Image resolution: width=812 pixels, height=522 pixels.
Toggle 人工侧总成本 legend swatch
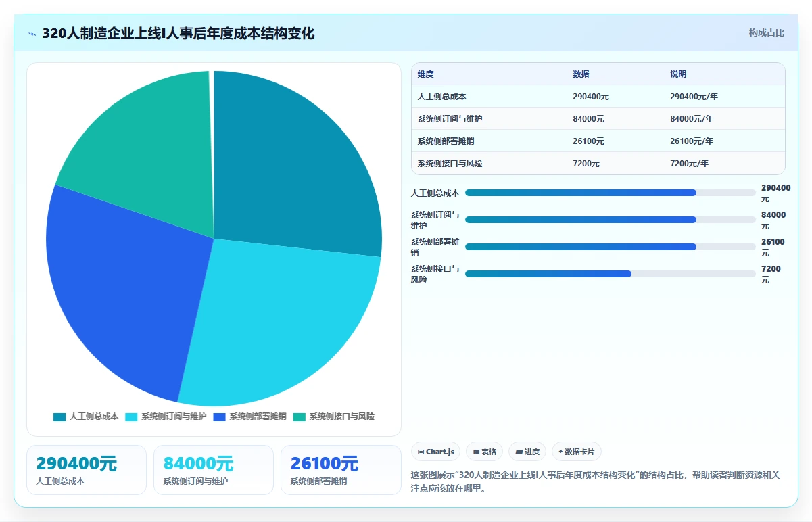pyautogui.click(x=59, y=417)
